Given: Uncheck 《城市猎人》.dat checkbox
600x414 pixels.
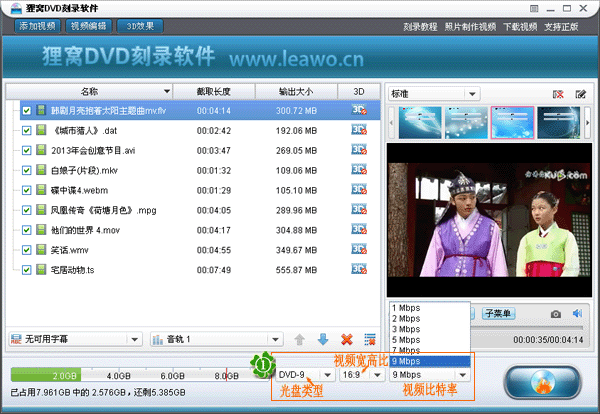Looking at the screenshot, I should pyautogui.click(x=26, y=130).
